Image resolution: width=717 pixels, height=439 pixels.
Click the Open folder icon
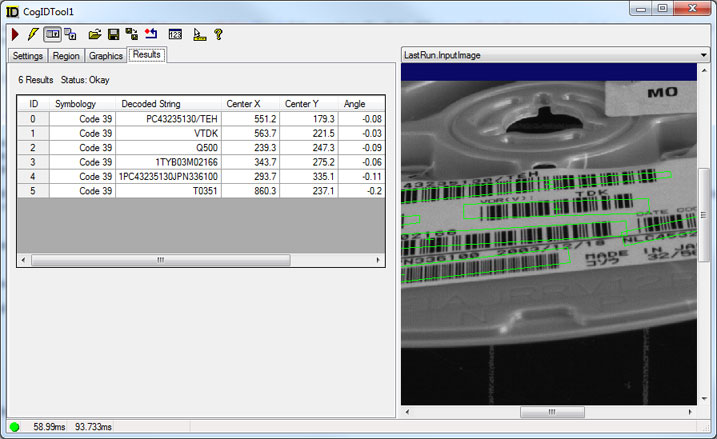(95, 34)
